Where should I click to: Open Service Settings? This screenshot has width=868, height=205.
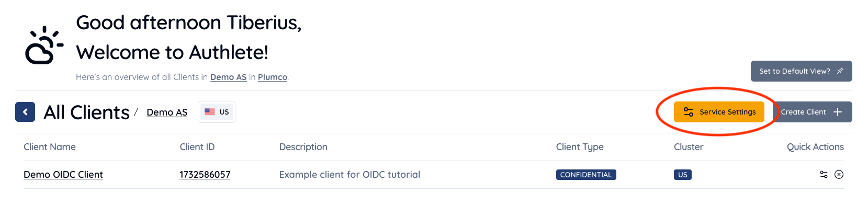(x=719, y=112)
